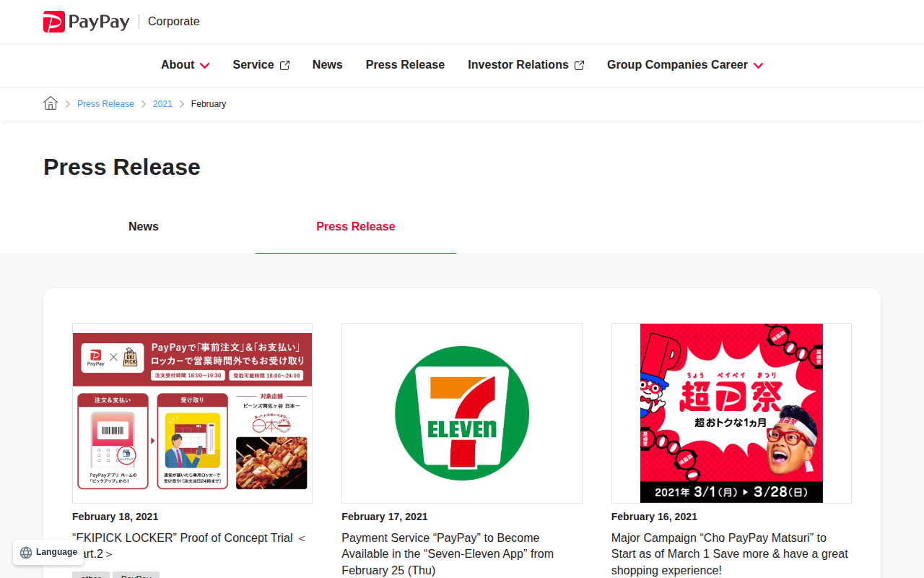
Task: Open Press Release in the top navigation
Action: click(405, 65)
